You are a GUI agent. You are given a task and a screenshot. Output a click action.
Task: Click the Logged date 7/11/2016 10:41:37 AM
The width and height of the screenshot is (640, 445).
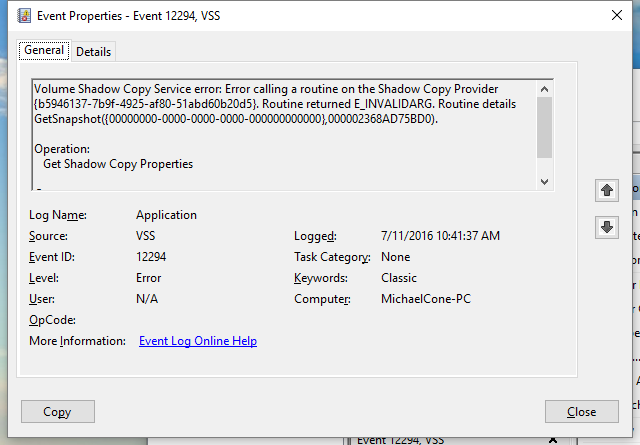(440, 236)
